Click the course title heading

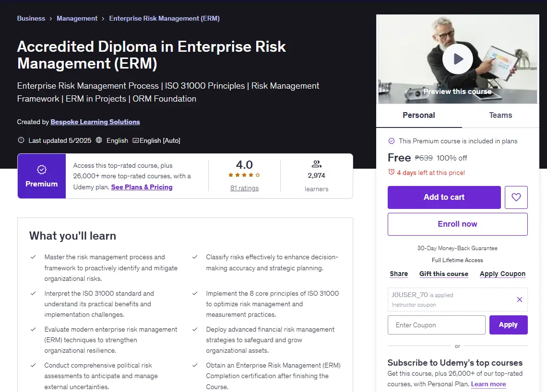tap(152, 55)
